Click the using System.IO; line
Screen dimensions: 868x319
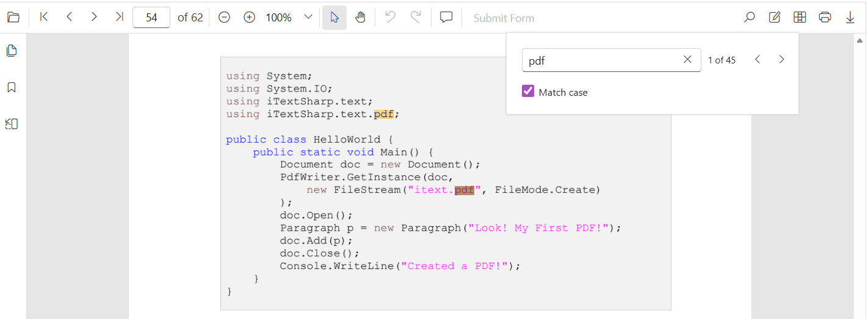(279, 88)
